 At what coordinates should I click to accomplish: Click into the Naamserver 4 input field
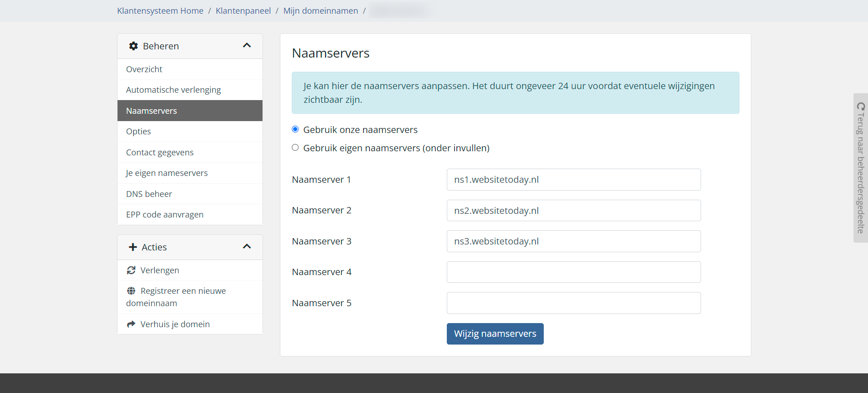point(573,272)
